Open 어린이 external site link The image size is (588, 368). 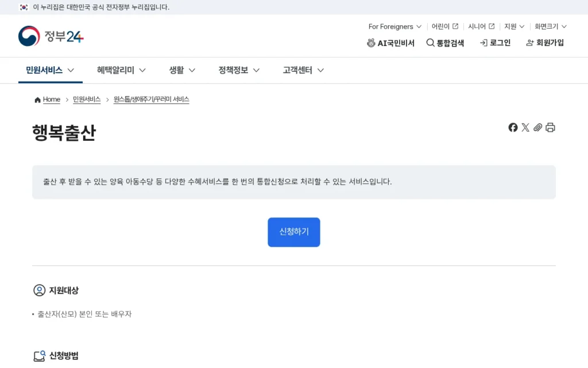click(x=445, y=26)
